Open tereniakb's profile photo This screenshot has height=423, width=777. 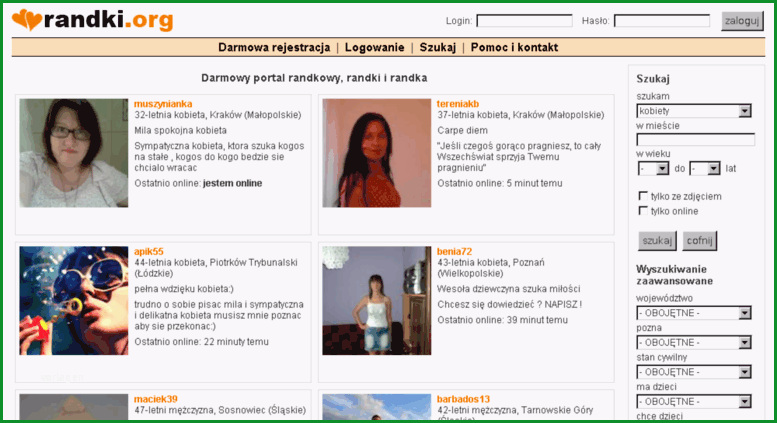[377, 153]
